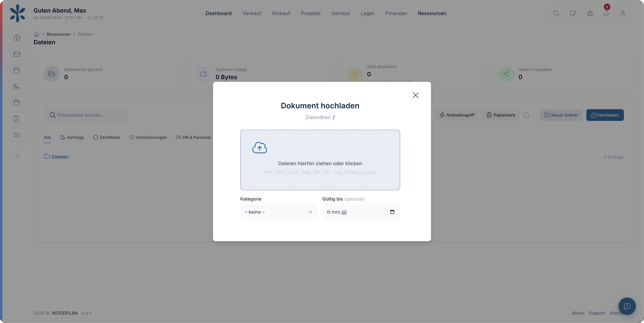Open the clipboard check icon in sidebar
This screenshot has height=323, width=644.
[x=17, y=119]
